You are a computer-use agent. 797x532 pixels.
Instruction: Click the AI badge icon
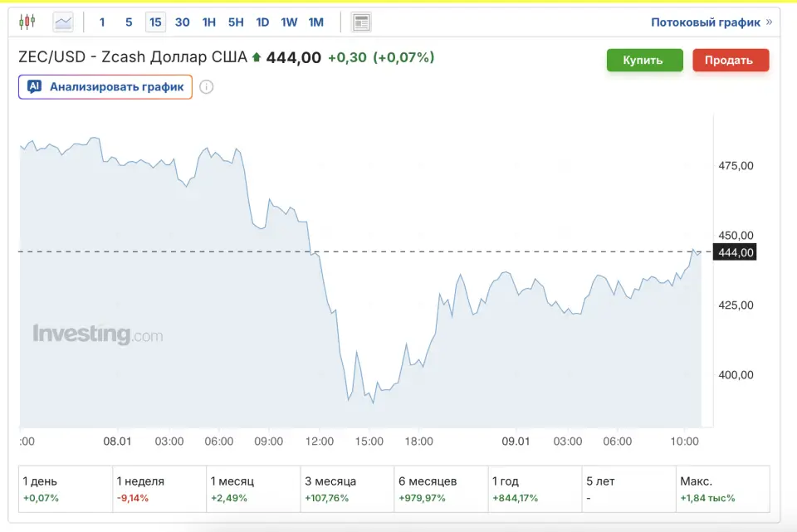click(x=34, y=86)
